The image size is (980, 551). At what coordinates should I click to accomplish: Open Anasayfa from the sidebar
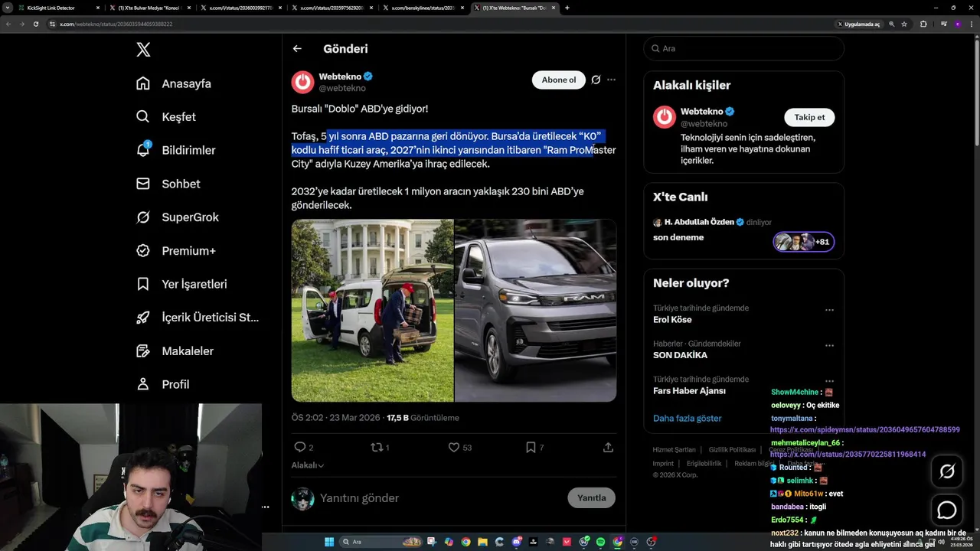click(x=174, y=83)
